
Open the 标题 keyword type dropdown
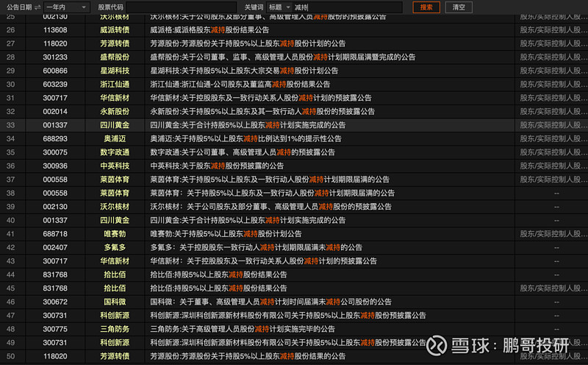[x=279, y=7]
